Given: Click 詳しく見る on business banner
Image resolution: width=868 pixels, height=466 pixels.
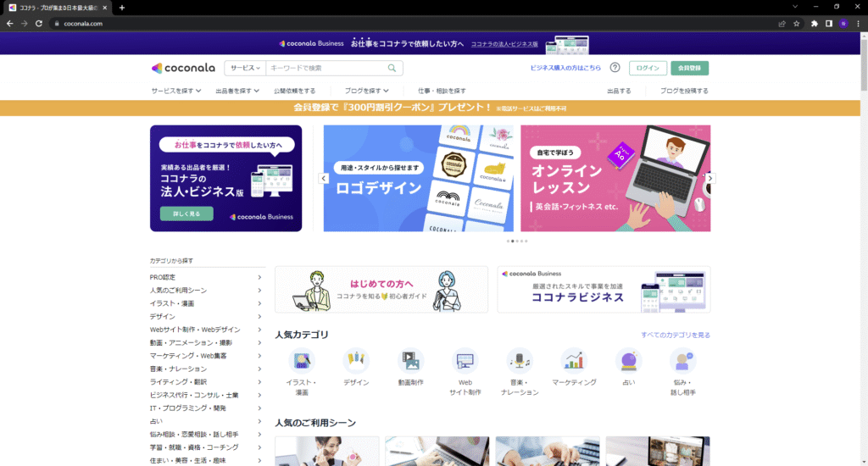Looking at the screenshot, I should pyautogui.click(x=186, y=214).
